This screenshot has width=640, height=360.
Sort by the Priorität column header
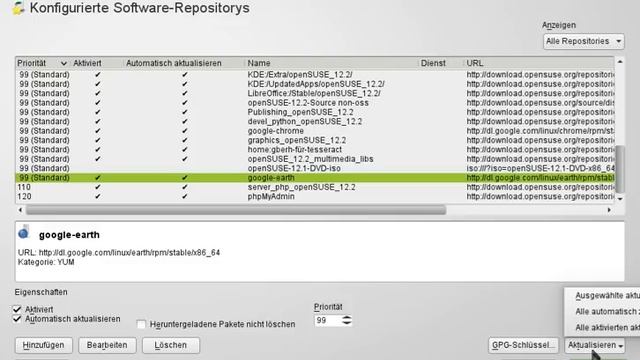[42, 63]
